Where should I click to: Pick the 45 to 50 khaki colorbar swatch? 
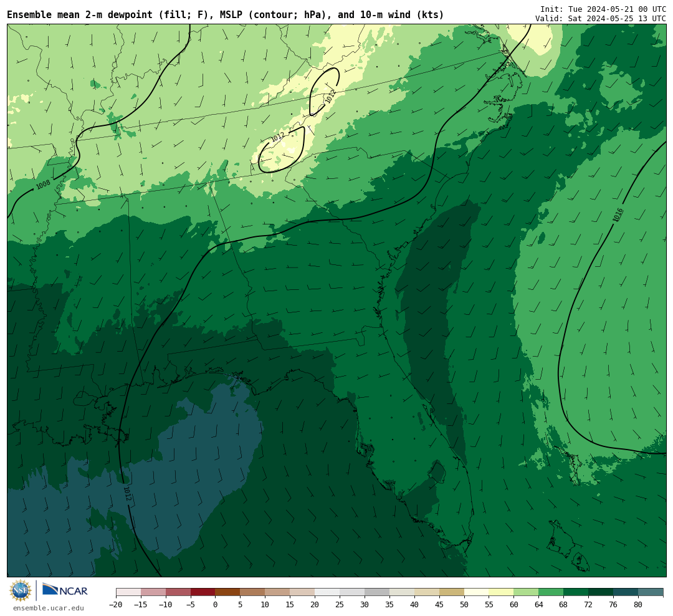(x=452, y=592)
